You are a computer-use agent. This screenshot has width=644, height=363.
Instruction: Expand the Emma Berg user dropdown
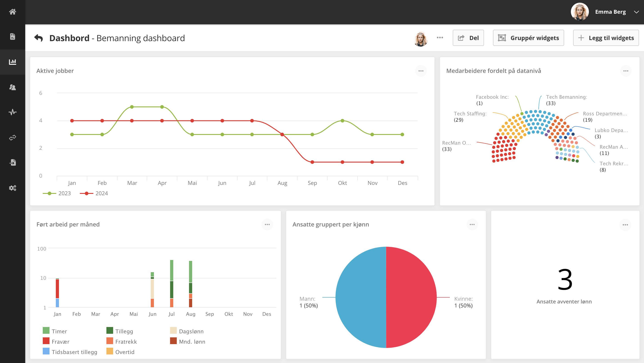(636, 12)
